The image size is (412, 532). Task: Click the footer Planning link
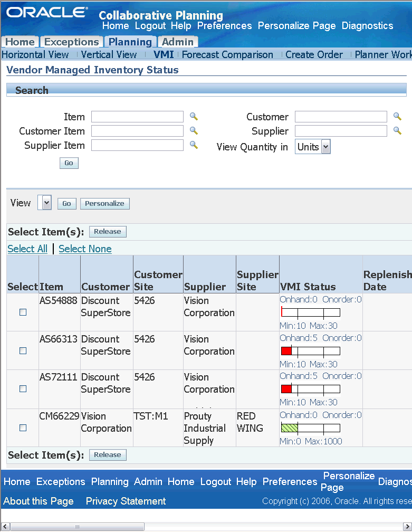pos(110,481)
